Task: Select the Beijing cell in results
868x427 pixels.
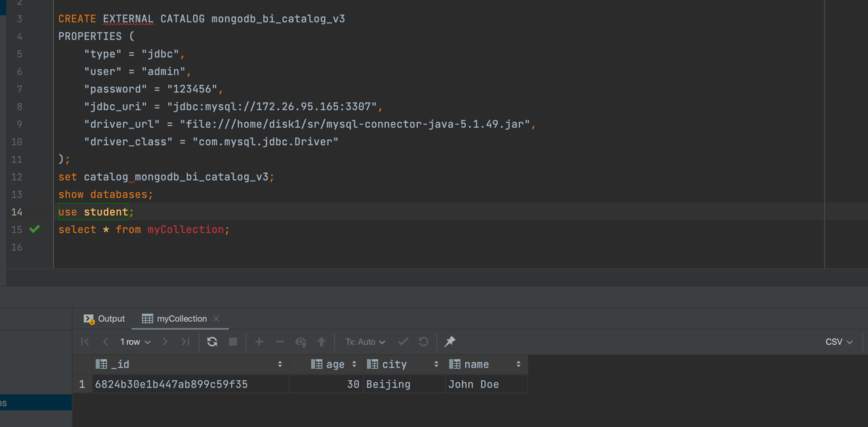Action: point(388,384)
